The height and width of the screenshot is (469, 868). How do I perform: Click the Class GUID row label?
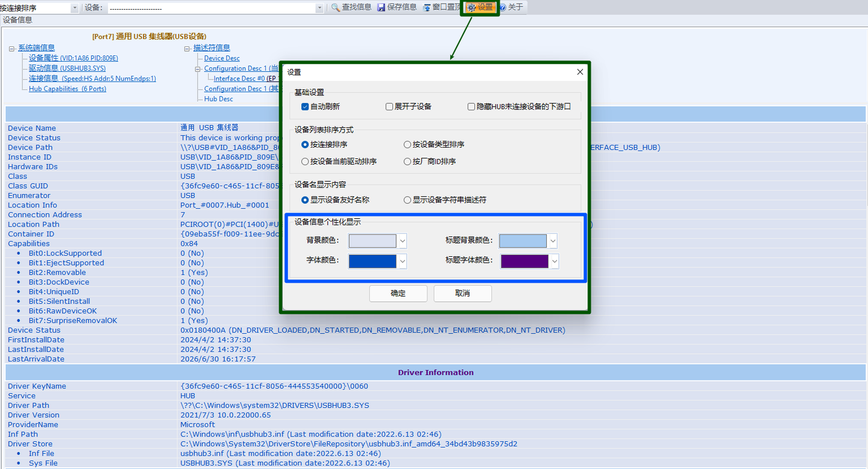click(x=28, y=186)
